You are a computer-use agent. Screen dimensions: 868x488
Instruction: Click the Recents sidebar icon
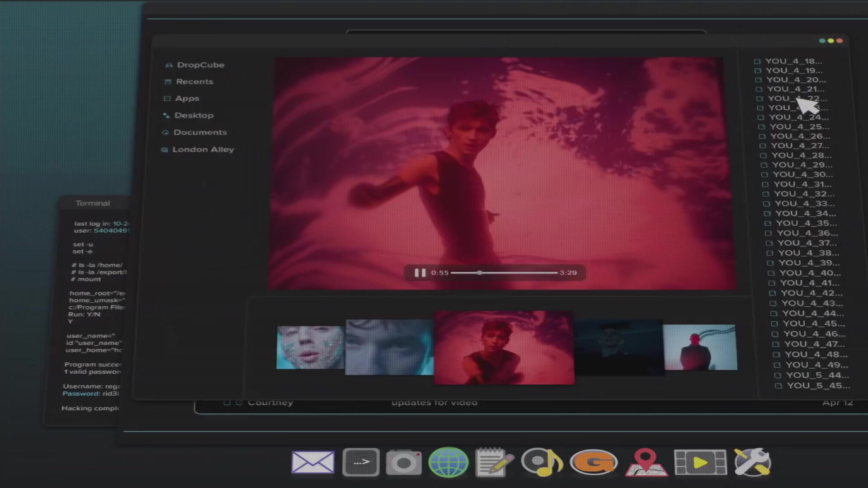click(168, 82)
